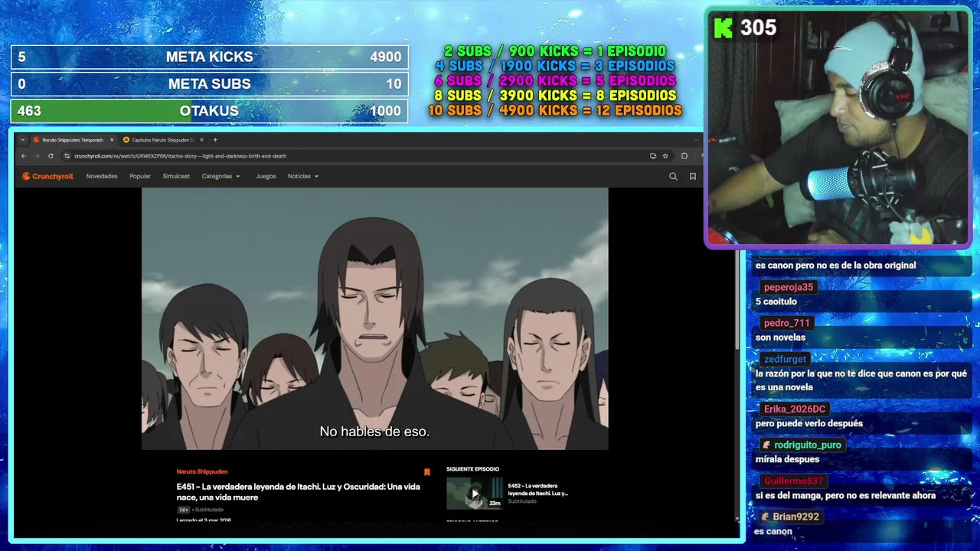Close the Naruto Shippuden: Temporada tab
Image resolution: width=980 pixels, height=551 pixels.
[x=112, y=140]
